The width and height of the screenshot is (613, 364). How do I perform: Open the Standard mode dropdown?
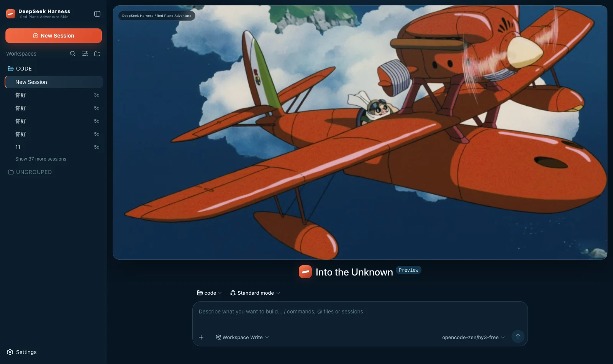(255, 293)
